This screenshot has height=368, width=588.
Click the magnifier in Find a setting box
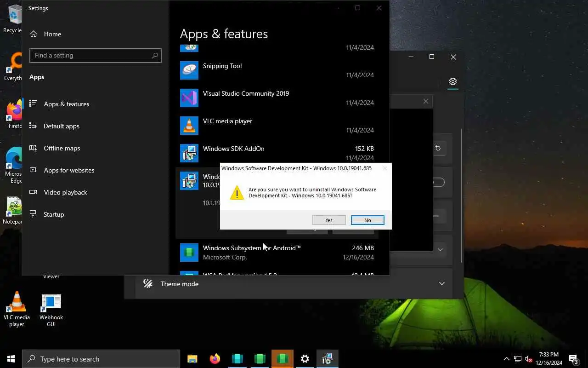point(155,55)
